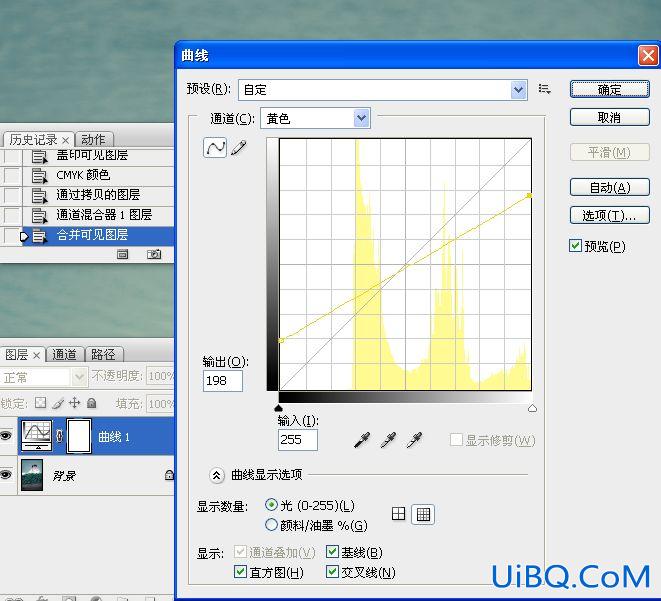Image resolution: width=661 pixels, height=601 pixels.
Task: Open the layer blend mode 正常 dropdown
Action: 43,377
